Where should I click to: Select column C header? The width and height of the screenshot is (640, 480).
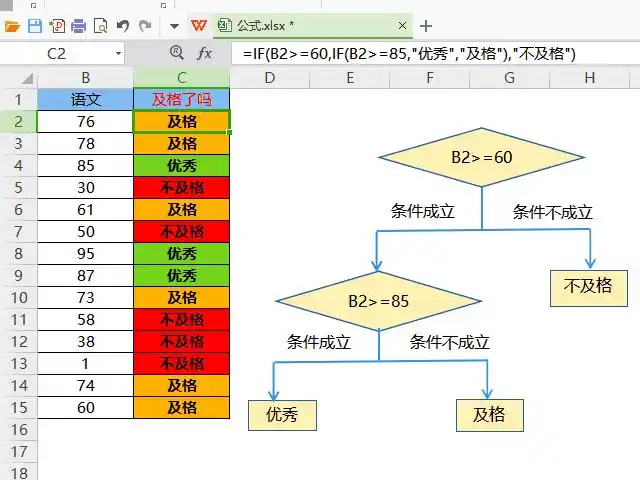click(x=182, y=78)
